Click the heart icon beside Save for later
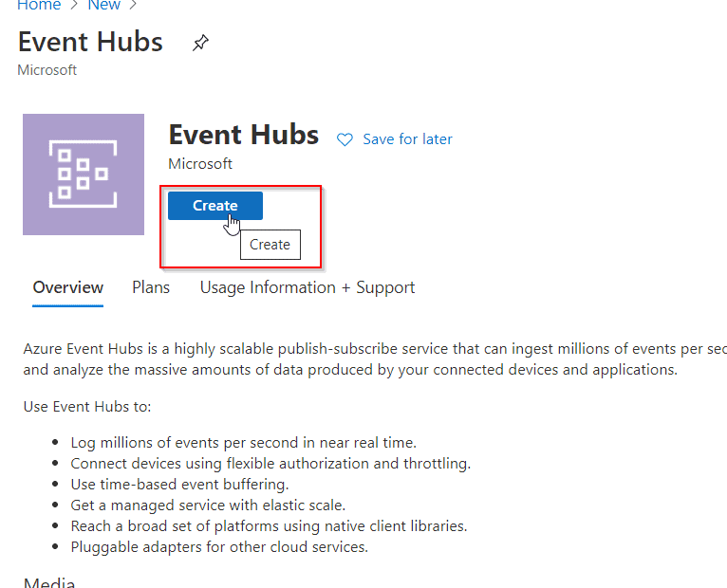 click(345, 139)
